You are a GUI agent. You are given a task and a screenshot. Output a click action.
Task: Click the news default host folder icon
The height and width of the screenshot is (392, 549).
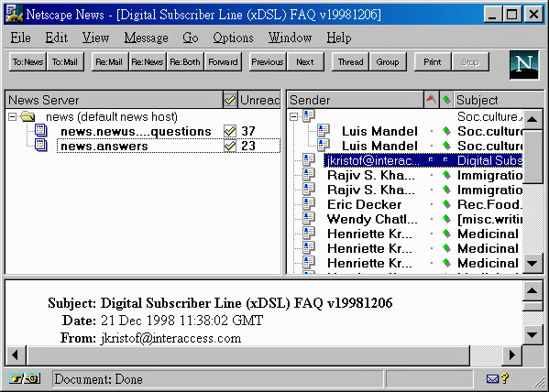click(27, 116)
